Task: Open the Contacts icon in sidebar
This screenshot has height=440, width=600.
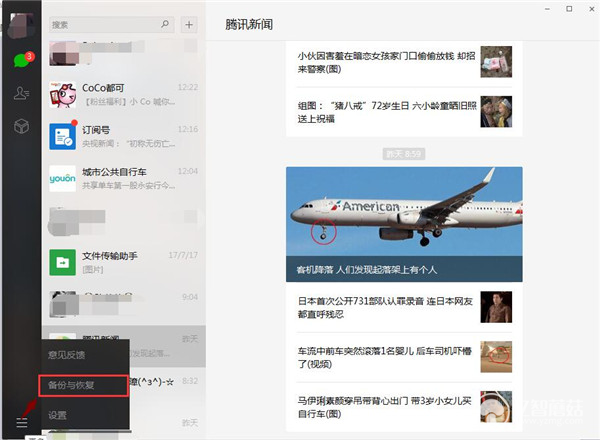Action: coord(21,93)
